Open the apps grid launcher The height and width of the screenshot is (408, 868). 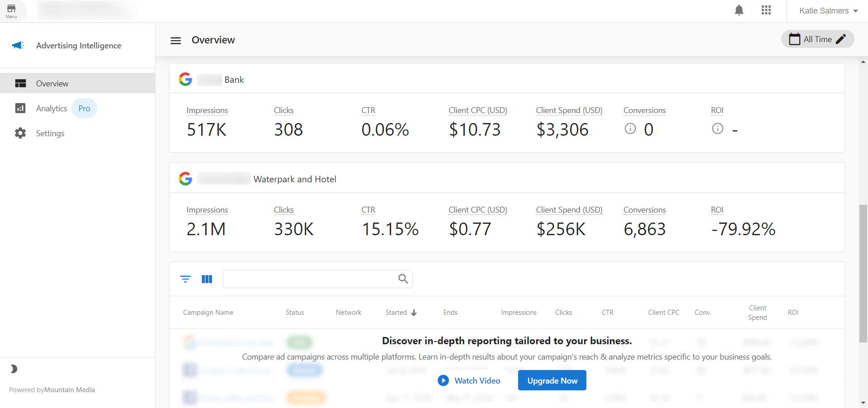coord(766,10)
